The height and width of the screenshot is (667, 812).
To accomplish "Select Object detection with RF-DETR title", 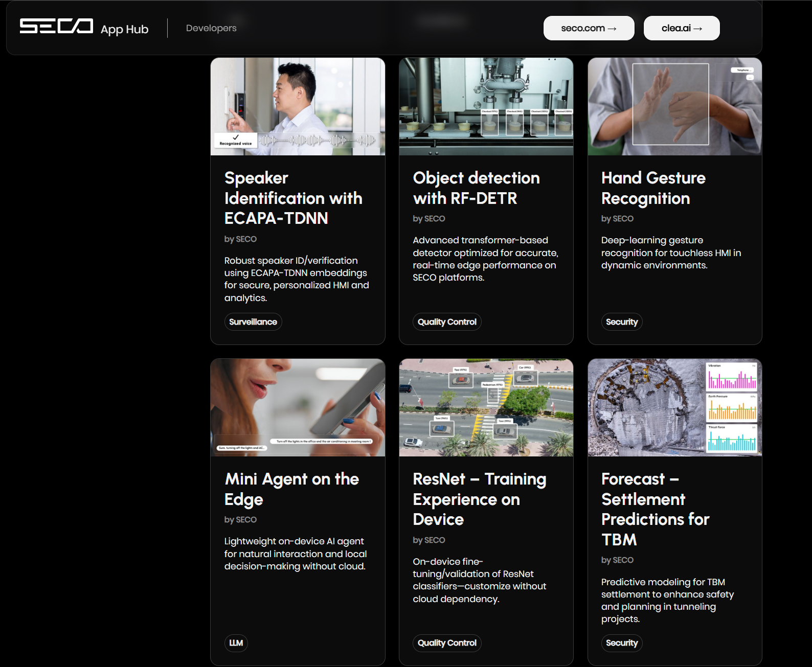I will (x=476, y=188).
